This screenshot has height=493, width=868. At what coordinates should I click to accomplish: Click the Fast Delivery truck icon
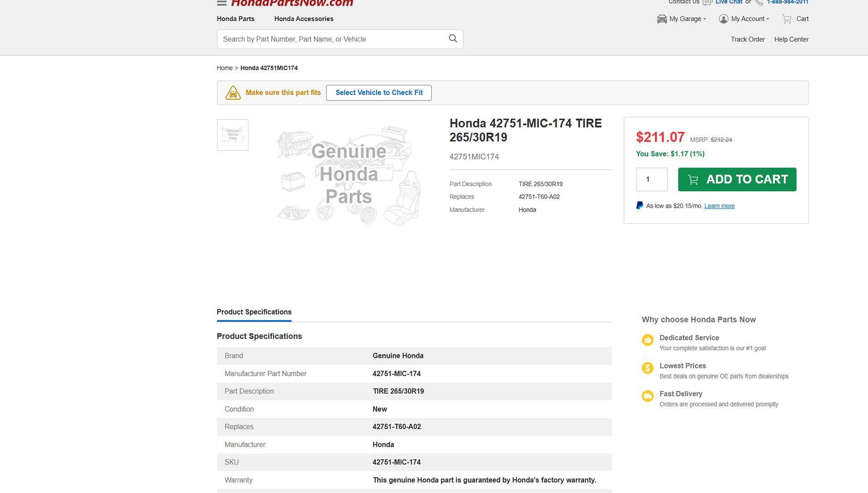coord(647,396)
